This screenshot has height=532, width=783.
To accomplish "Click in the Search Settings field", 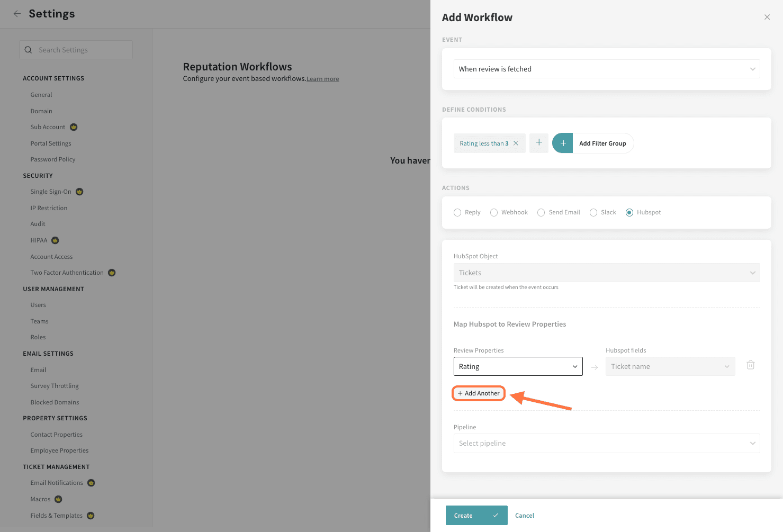I will [x=79, y=50].
